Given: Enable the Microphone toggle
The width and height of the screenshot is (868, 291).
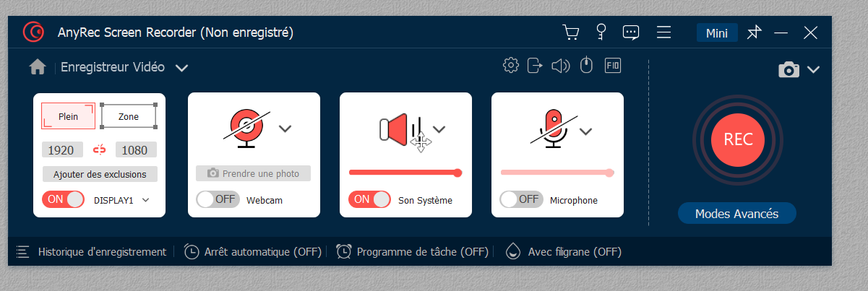Looking at the screenshot, I should pos(521,199).
